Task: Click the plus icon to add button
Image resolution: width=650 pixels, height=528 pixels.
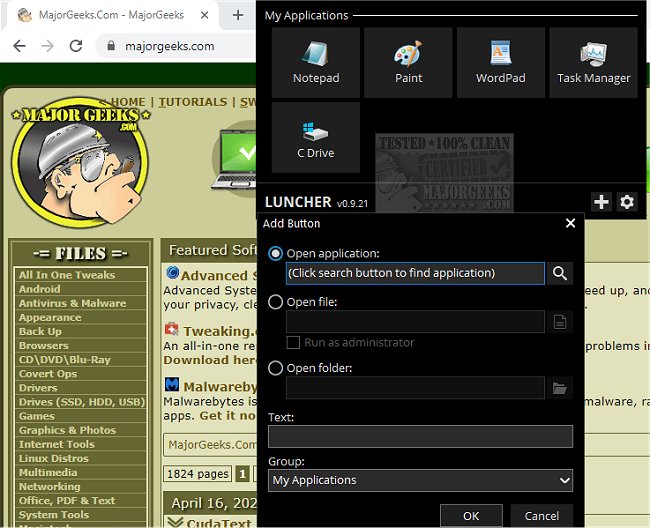Action: click(x=601, y=202)
